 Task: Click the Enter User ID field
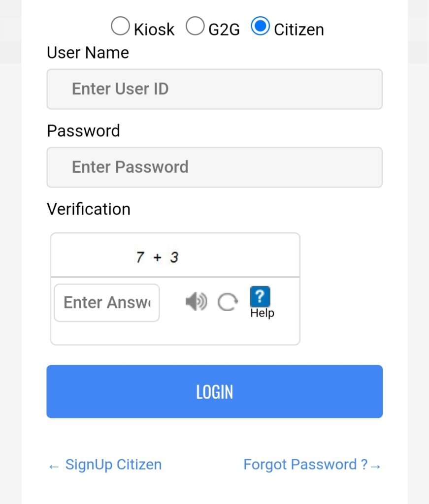214,89
